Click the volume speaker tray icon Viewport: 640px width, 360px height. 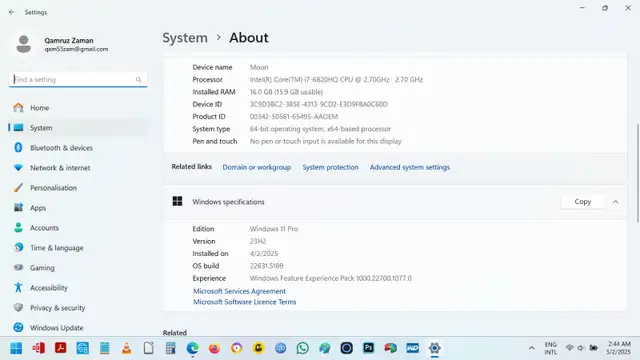580,348
